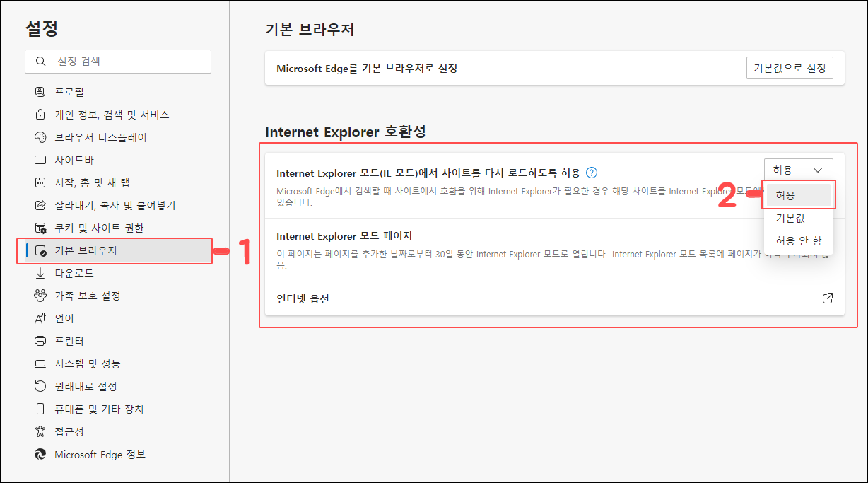868x483 pixels.
Task: Click the default browser icon
Action: pos(40,250)
